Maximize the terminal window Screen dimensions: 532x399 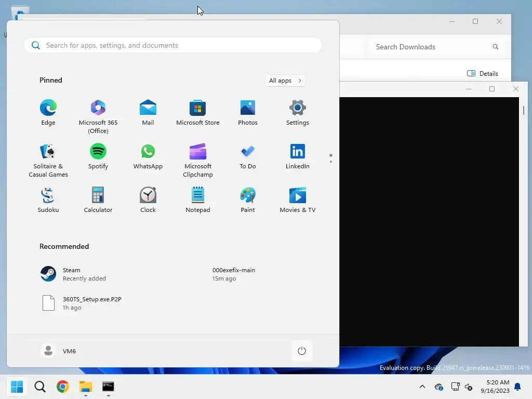point(492,89)
